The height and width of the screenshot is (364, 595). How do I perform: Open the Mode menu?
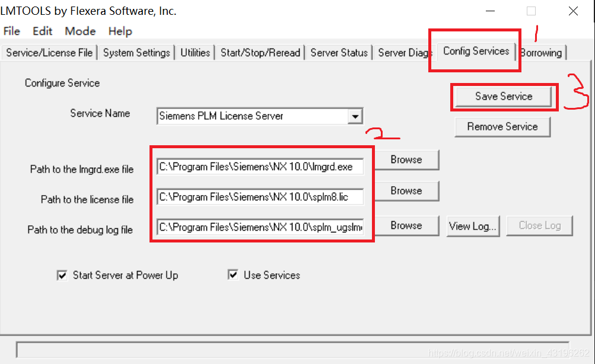coord(80,31)
